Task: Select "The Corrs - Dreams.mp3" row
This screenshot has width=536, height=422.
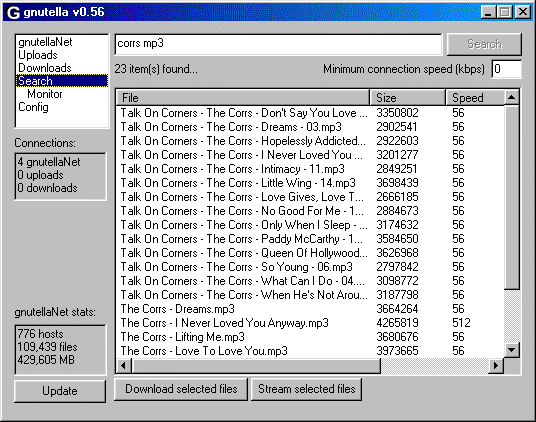Action: (310, 309)
